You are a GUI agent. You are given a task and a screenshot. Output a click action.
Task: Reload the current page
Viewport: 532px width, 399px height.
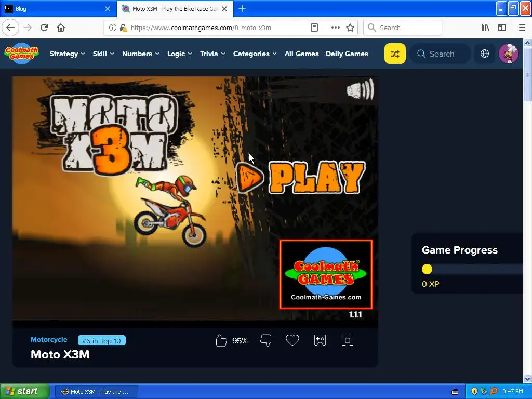click(44, 28)
